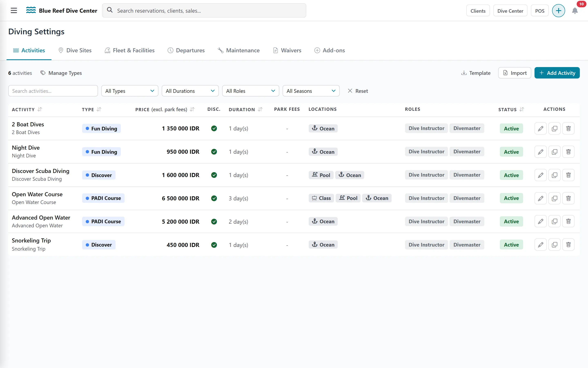The image size is (588, 368).
Task: Open the All Durations dropdown
Action: pos(190,91)
